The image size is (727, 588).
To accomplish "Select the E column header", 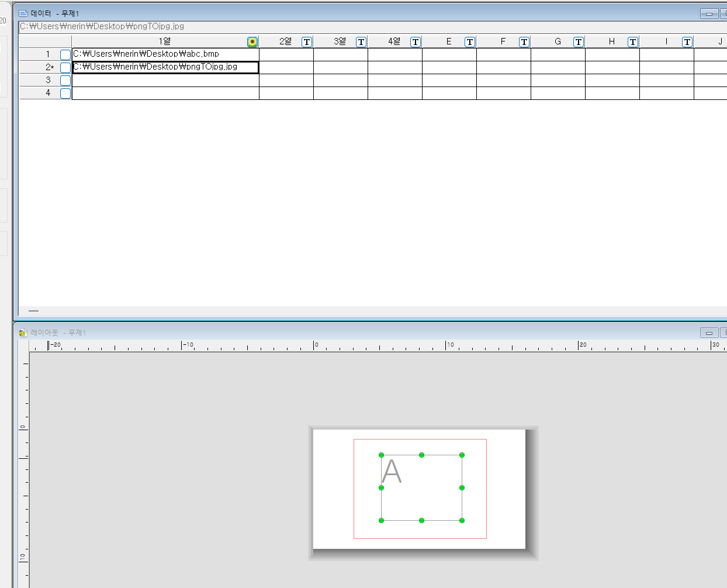I will 449,41.
